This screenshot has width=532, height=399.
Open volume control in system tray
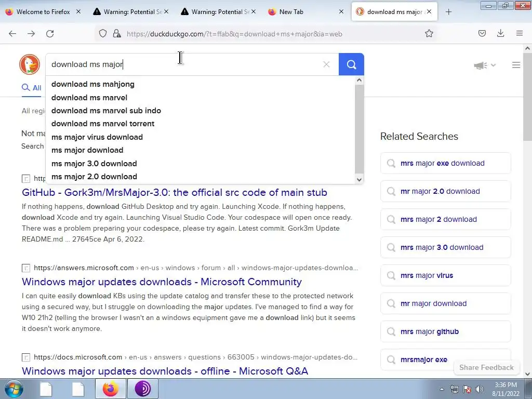480,389
